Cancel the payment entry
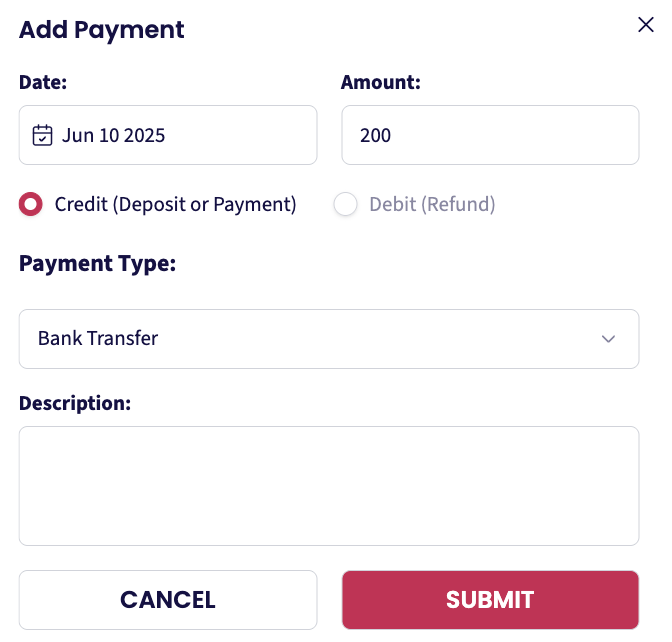The height and width of the screenshot is (642, 672). (x=168, y=600)
